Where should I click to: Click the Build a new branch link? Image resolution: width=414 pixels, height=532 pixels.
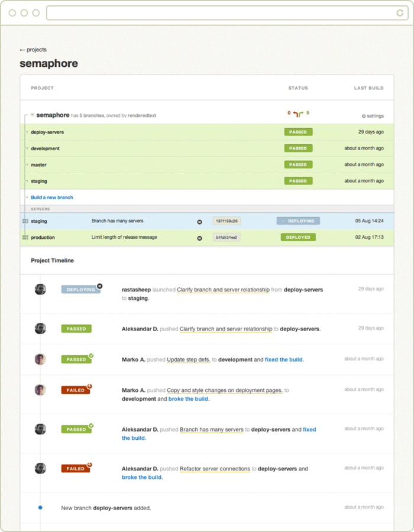52,197
